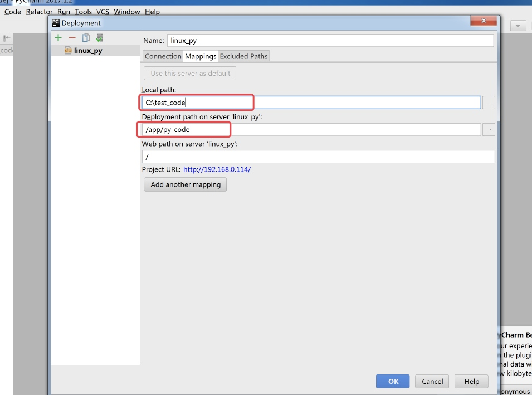The height and width of the screenshot is (395, 532).
Task: Browse for the deployment path on server
Action: (x=489, y=130)
